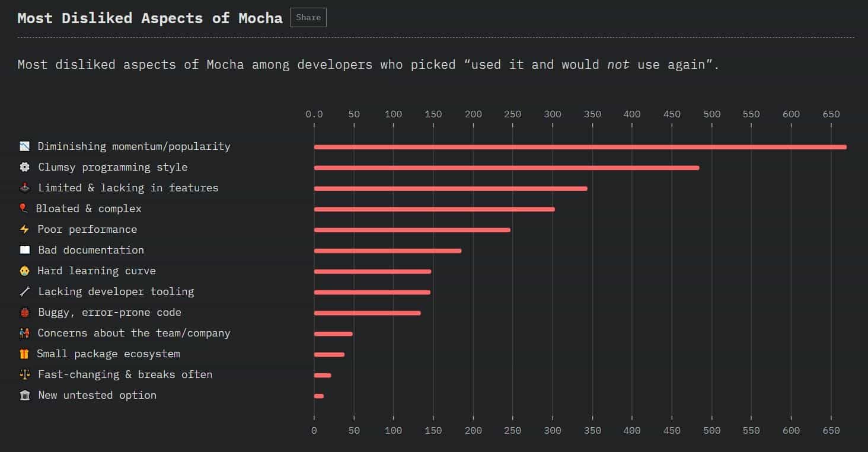This screenshot has width=868, height=452.
Task: Click the Diminishing momentum/popularity red bar
Action: point(580,147)
